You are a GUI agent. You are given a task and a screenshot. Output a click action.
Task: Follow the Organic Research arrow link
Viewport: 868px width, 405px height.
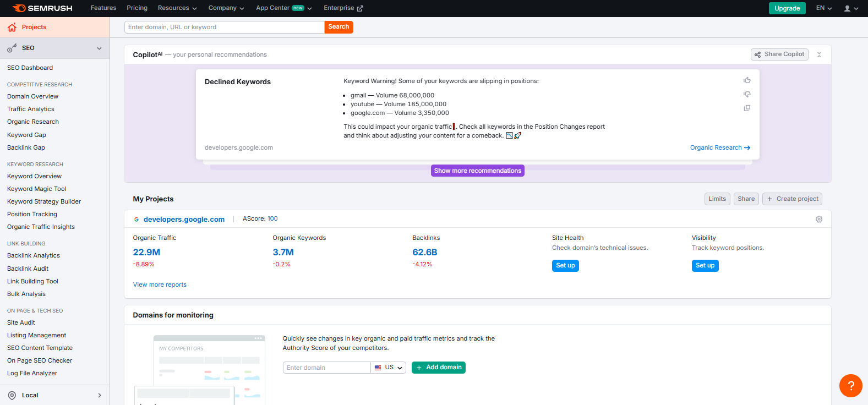pos(720,147)
